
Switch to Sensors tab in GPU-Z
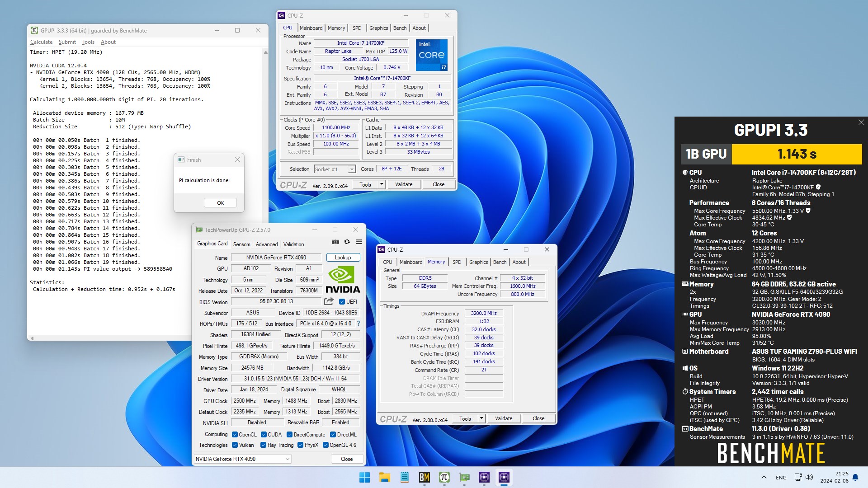tap(241, 244)
